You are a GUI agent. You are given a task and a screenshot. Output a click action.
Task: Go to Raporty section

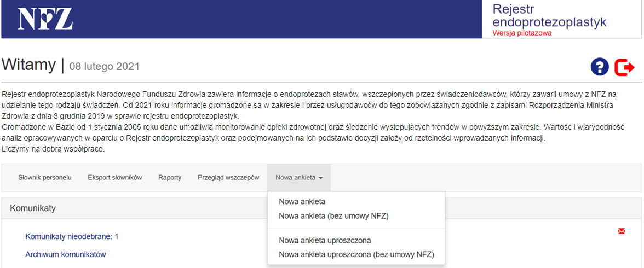(170, 178)
